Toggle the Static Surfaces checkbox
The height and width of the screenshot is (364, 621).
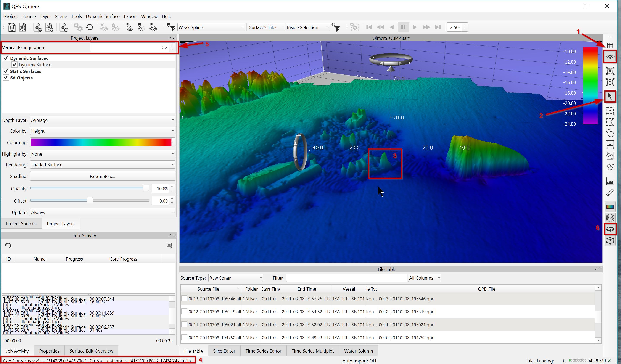(6, 71)
